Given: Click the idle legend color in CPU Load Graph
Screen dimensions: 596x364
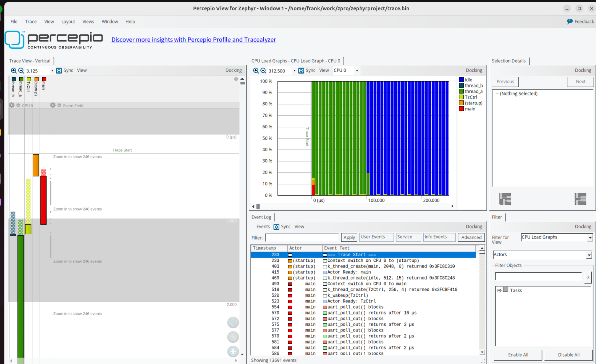Looking at the screenshot, I should (461, 80).
